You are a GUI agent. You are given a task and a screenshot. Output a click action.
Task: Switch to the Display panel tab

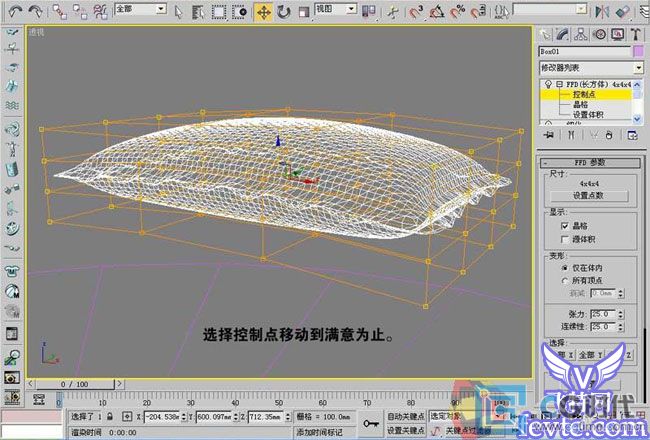(618, 35)
